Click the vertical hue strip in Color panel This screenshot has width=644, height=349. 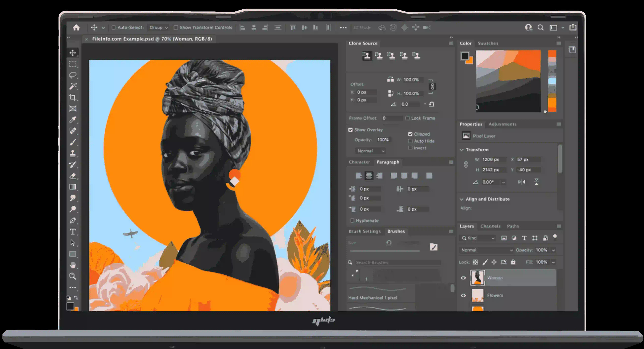552,81
